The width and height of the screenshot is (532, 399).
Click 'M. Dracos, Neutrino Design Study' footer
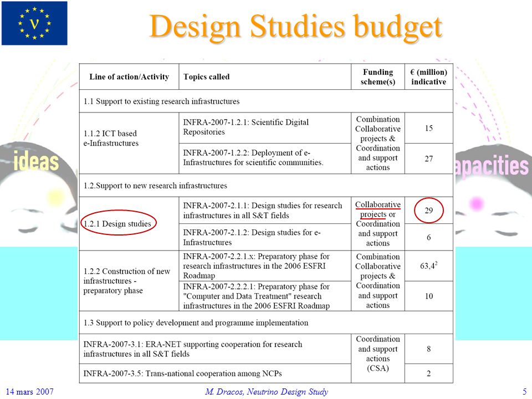[x=267, y=392]
